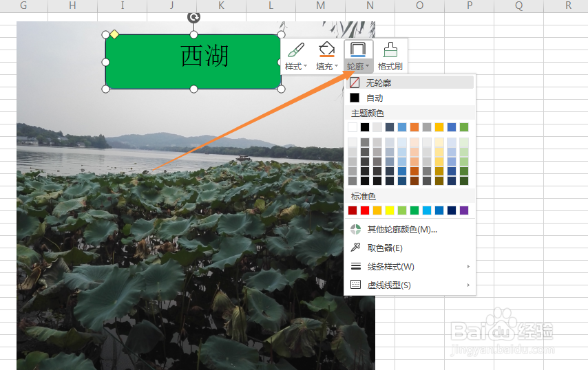
Task: Pick the orange theme color swatch
Action: pos(414,127)
